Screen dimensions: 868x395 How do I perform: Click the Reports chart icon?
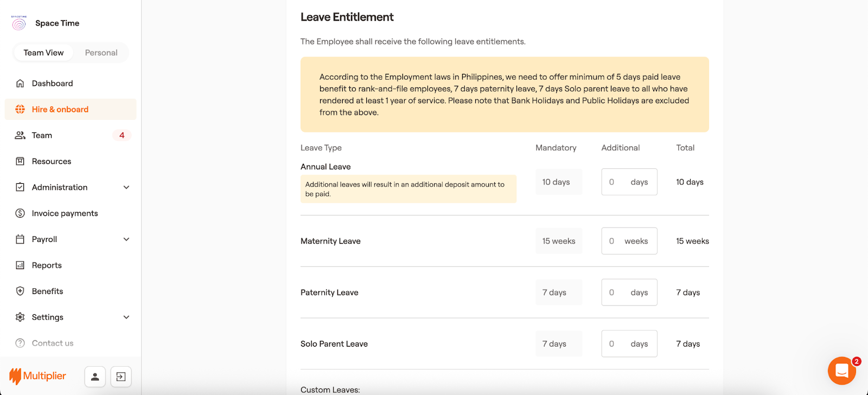(20, 265)
